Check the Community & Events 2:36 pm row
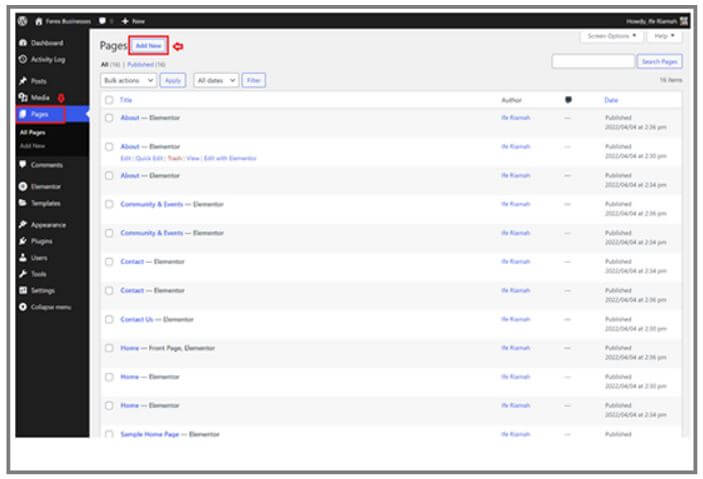 tap(109, 204)
